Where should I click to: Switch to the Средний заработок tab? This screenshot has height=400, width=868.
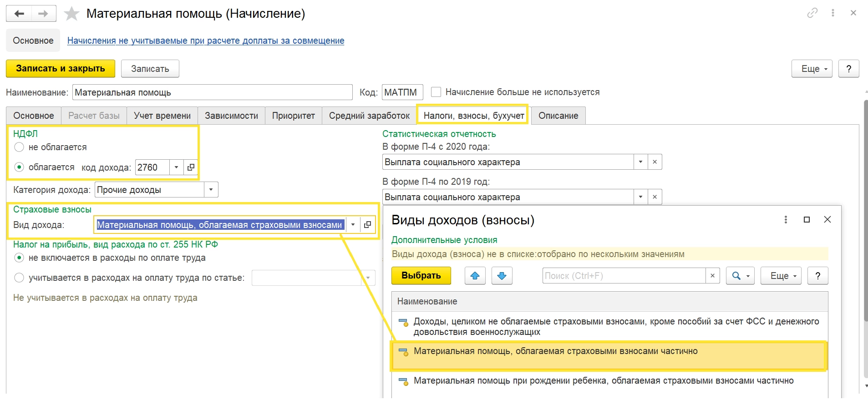click(x=369, y=116)
